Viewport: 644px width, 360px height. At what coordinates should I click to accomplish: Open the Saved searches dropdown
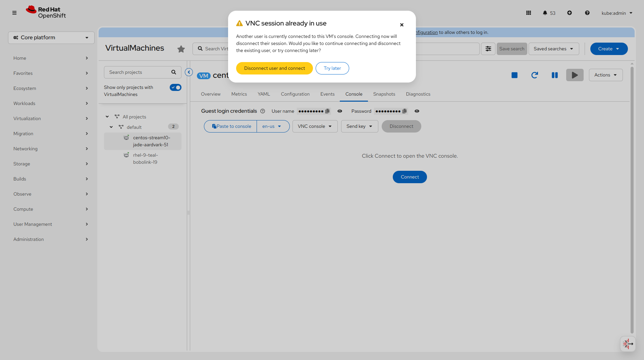(x=554, y=49)
